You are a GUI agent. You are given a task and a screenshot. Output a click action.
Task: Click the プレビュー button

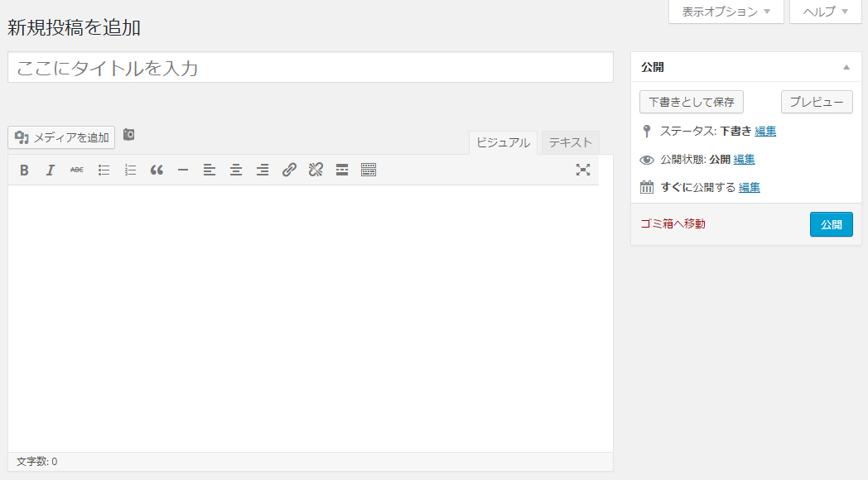pyautogui.click(x=817, y=103)
